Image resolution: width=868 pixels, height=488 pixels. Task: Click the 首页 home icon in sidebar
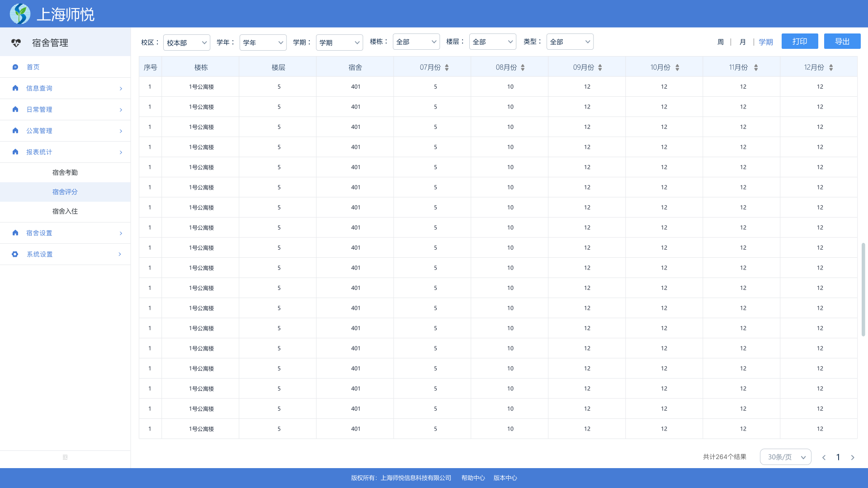15,67
